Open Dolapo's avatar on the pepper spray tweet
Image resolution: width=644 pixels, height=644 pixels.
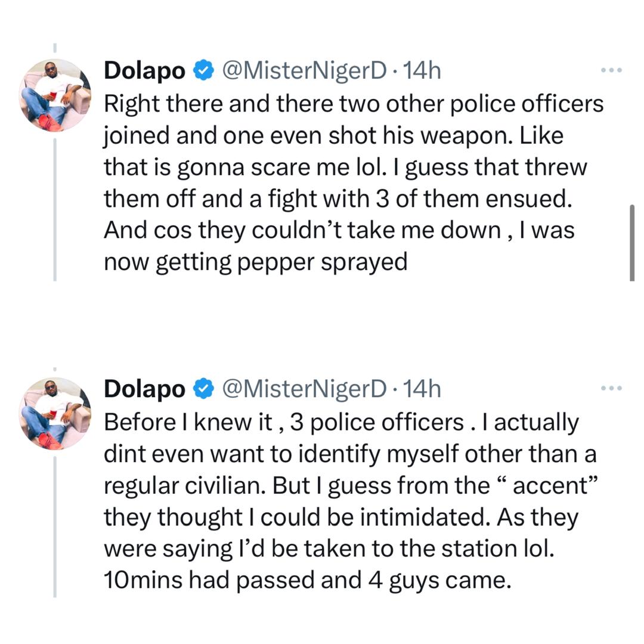click(x=55, y=95)
